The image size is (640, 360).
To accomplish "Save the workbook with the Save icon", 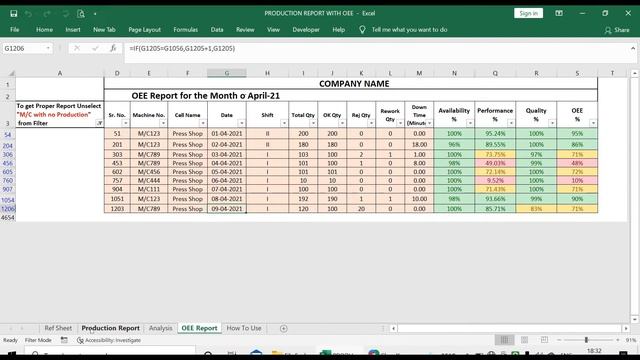I will 13,13.
